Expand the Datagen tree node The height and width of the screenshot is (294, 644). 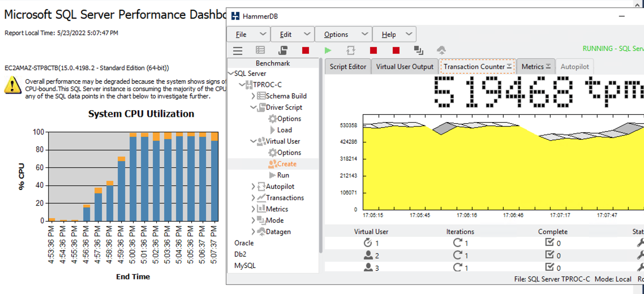coord(254,232)
